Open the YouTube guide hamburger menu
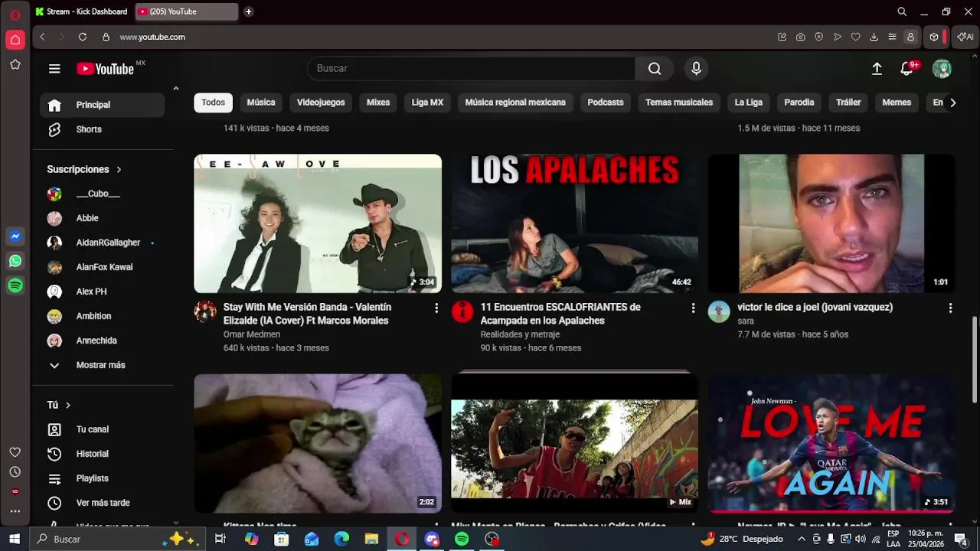The height and width of the screenshot is (551, 980). click(54, 69)
